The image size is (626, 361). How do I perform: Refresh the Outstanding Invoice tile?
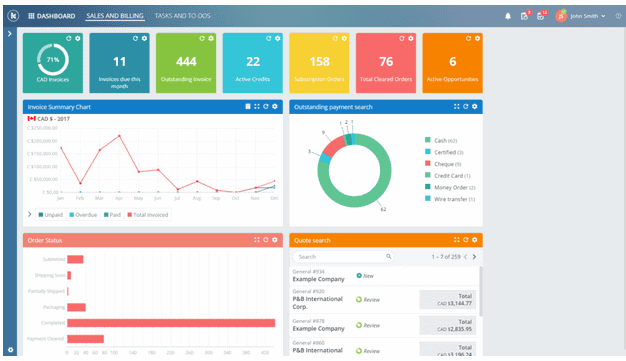[x=202, y=38]
